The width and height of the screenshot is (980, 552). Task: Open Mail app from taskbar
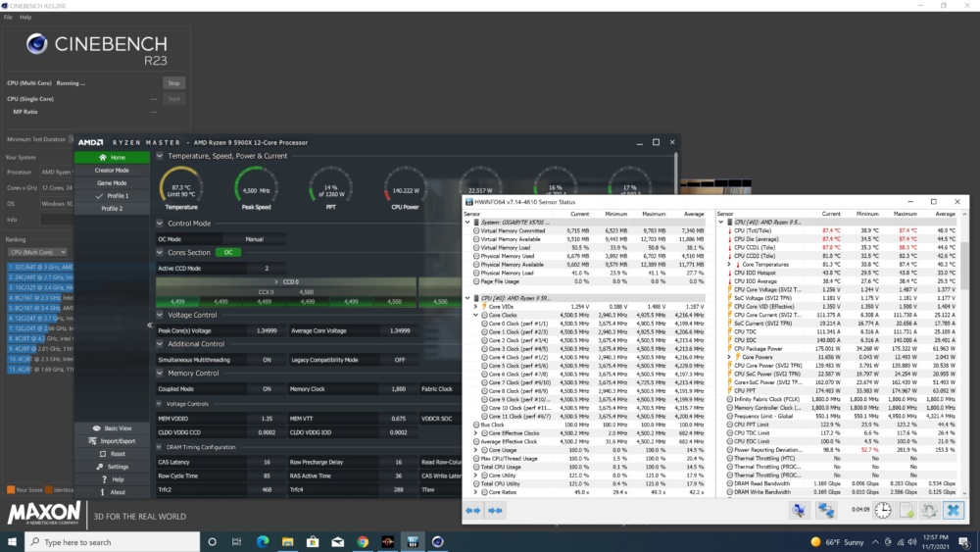(337, 541)
